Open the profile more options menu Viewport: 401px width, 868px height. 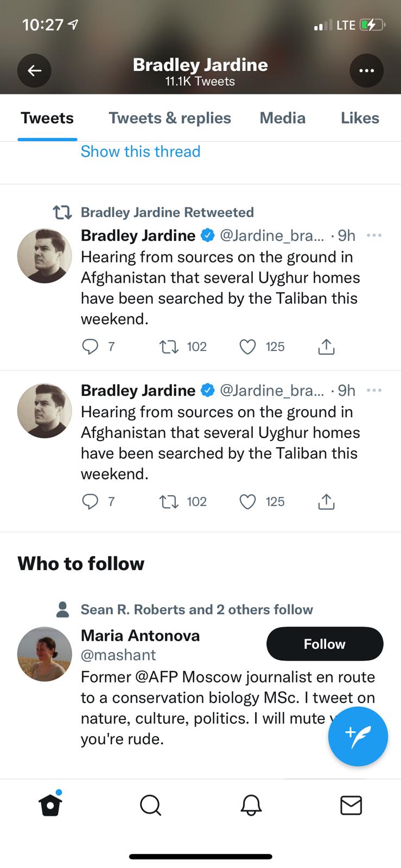click(366, 71)
